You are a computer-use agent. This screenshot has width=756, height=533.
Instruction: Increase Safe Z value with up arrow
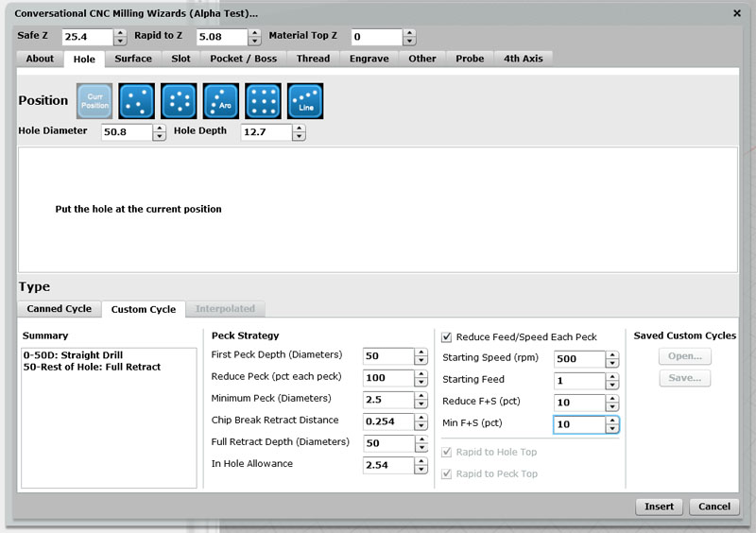pyautogui.click(x=120, y=33)
